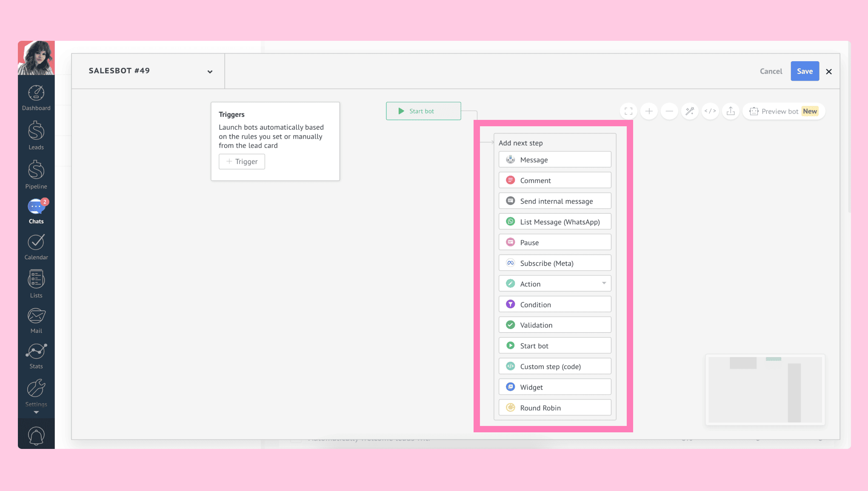Open Preview bot
The image size is (868, 491).
[x=784, y=111]
